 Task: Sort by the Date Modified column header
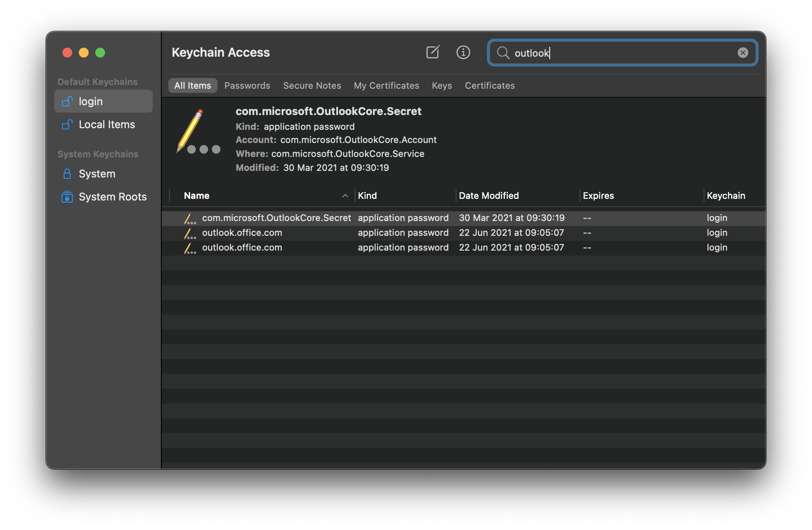489,196
